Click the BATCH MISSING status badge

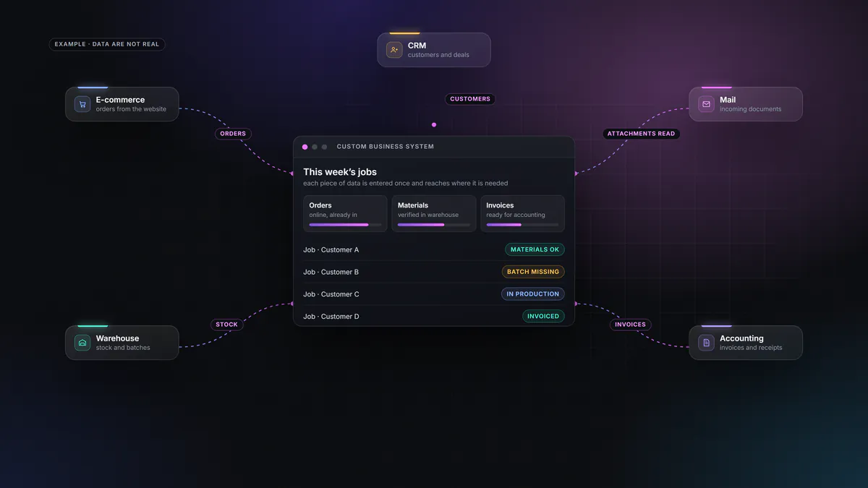533,272
